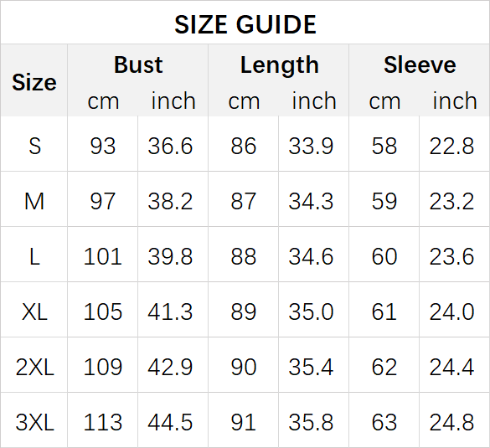Click the SIZE GUIDE title
The width and height of the screenshot is (490, 448).
coord(245,24)
